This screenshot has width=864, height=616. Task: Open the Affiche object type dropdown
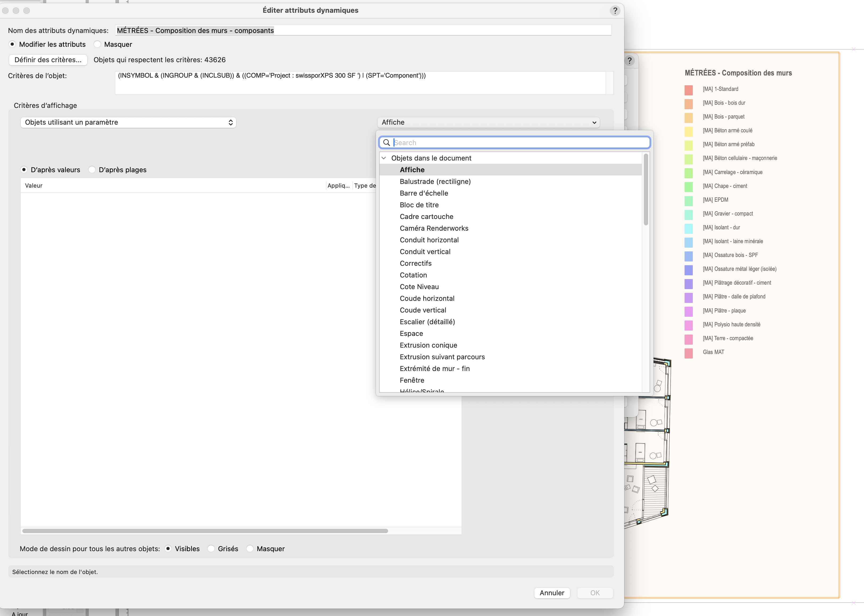click(488, 122)
